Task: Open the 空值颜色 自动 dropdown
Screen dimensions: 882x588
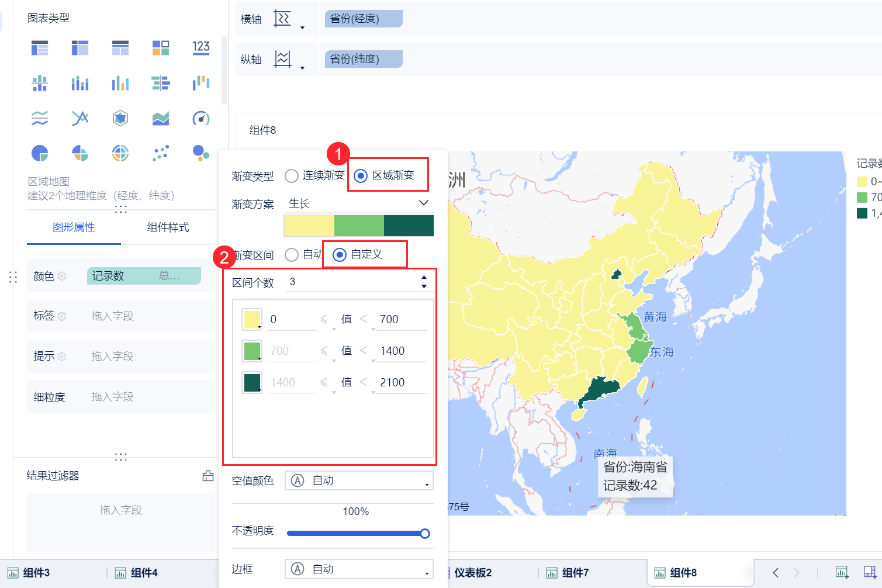Action: [359, 480]
